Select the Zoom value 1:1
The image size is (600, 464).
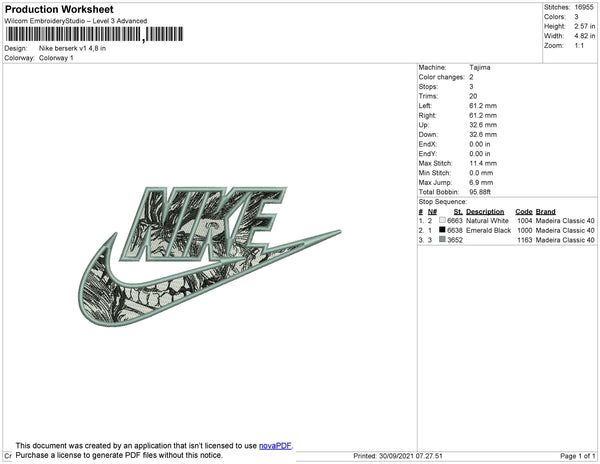[579, 46]
